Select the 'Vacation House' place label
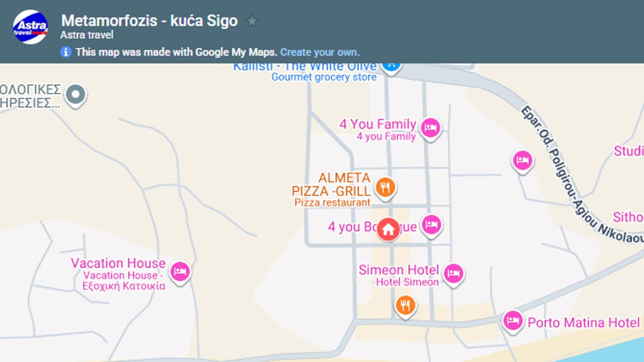644x362 pixels. (118, 263)
